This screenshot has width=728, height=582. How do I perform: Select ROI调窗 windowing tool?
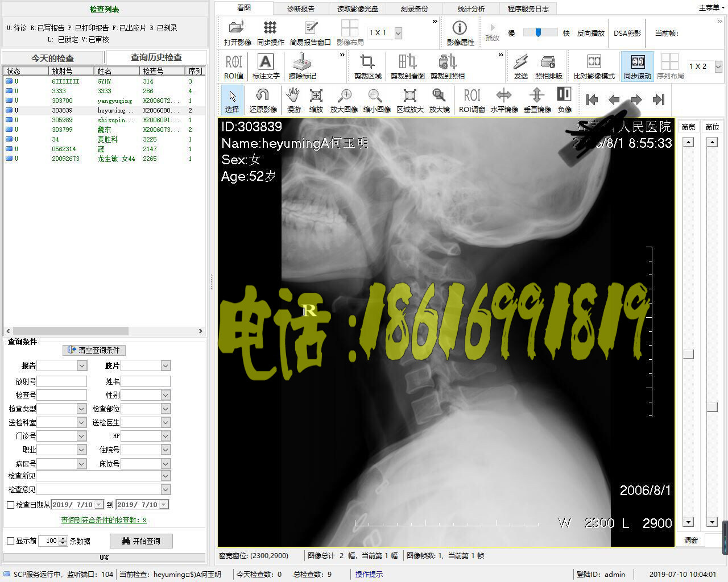(471, 100)
